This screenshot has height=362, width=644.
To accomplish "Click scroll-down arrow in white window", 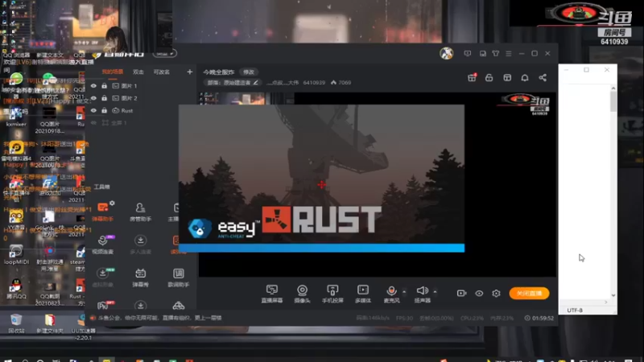I will coord(613,295).
